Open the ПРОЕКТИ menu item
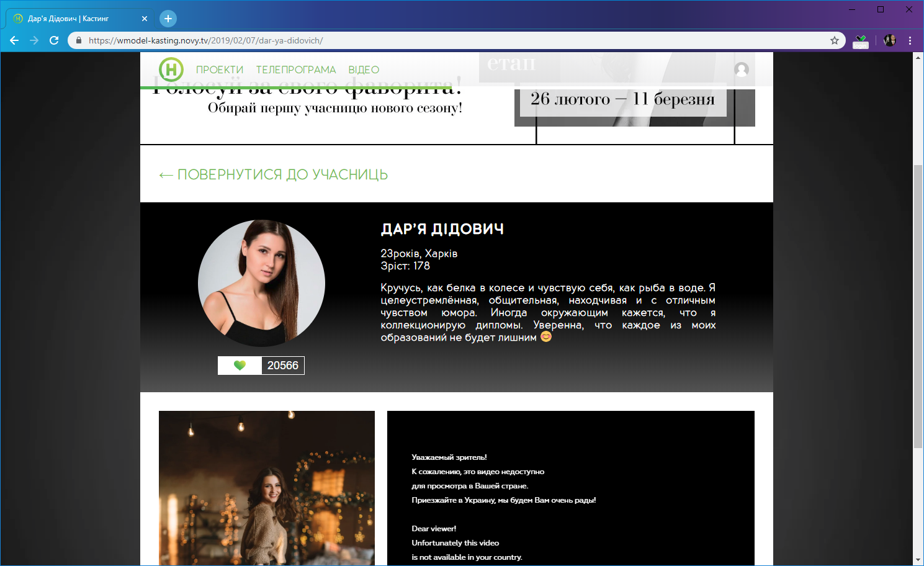The image size is (924, 566). (x=220, y=70)
